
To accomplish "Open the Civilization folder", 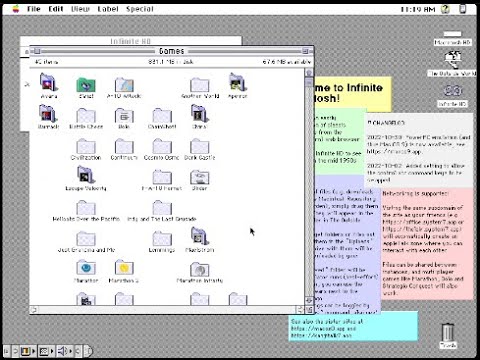I will 86,146.
